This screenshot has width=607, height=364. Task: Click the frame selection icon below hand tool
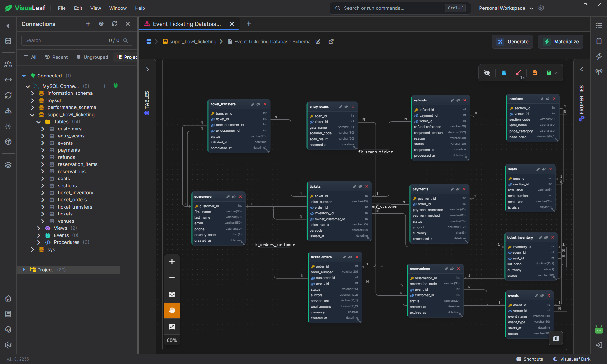(172, 326)
